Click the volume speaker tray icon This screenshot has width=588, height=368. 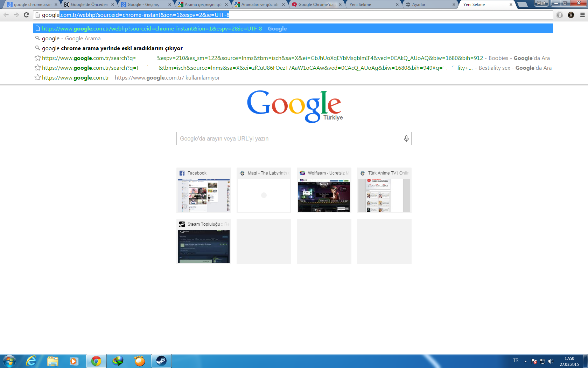click(551, 361)
